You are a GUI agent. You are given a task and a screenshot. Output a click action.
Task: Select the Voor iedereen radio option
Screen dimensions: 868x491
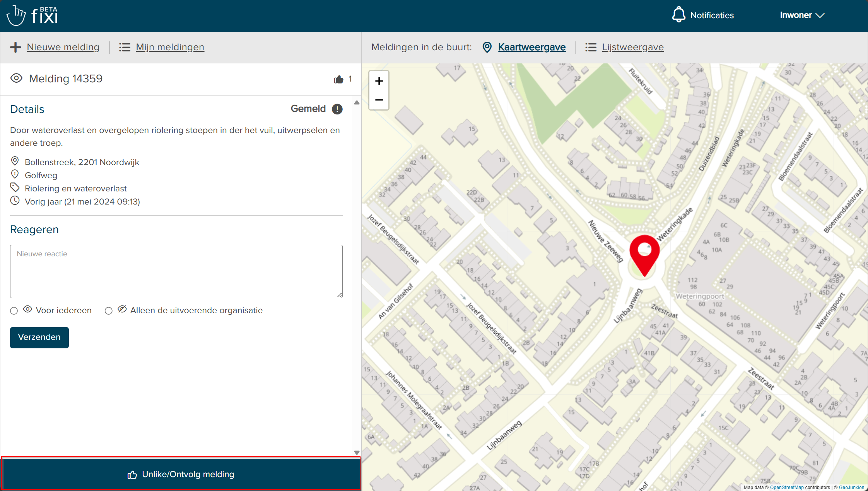pos(14,311)
